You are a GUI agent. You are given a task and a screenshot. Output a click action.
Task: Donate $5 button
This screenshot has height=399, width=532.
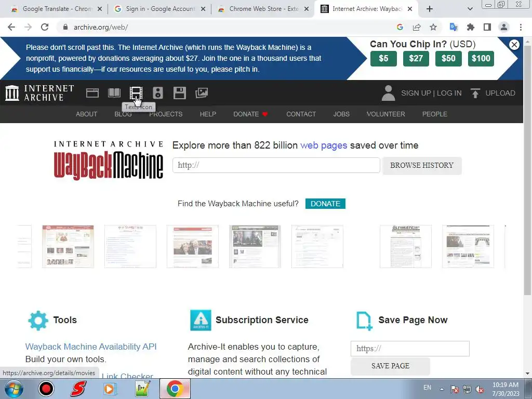383,58
